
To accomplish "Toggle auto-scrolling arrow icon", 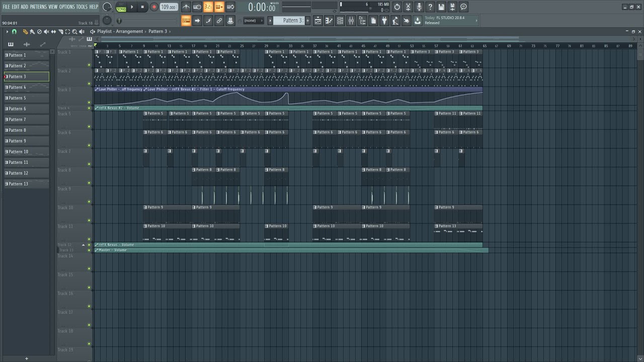I will click(197, 21).
